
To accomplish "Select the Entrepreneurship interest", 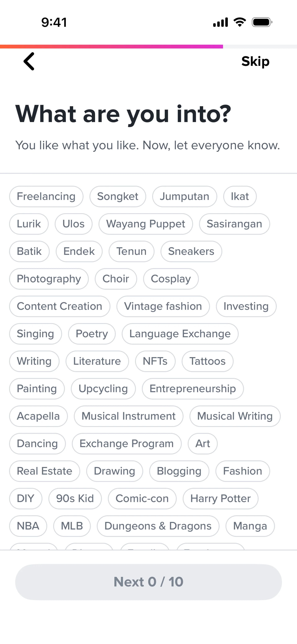I will pyautogui.click(x=193, y=389).
